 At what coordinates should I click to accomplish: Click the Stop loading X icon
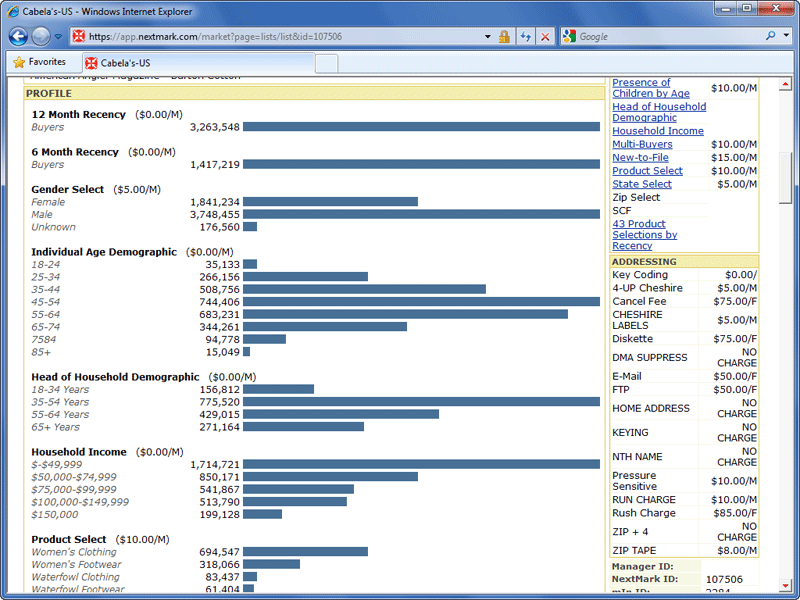coord(545,36)
